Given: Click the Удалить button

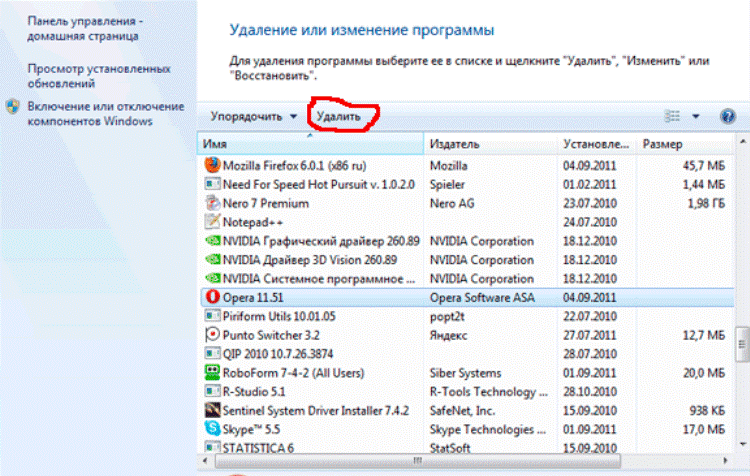Looking at the screenshot, I should (339, 116).
